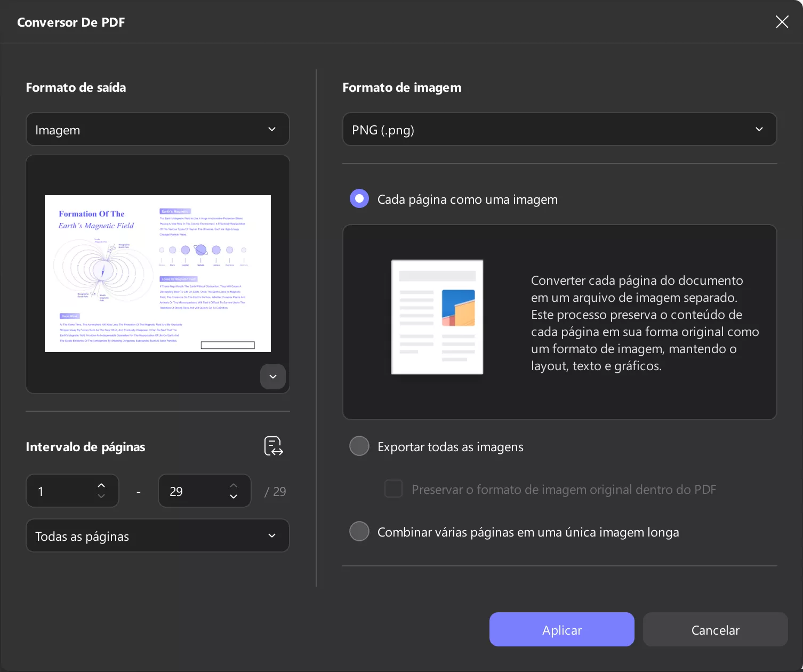Decrease the ending page with the down stepper

tap(233, 497)
